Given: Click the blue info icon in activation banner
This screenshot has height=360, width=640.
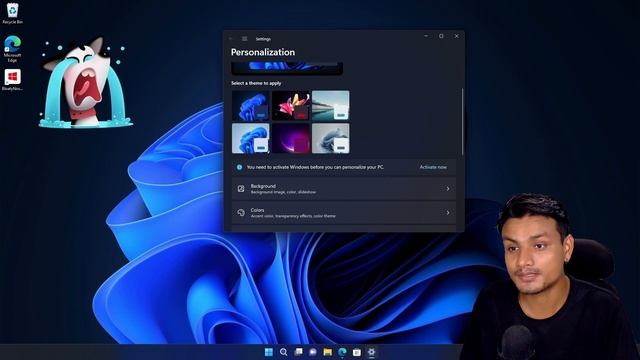Looking at the screenshot, I should [x=240, y=167].
